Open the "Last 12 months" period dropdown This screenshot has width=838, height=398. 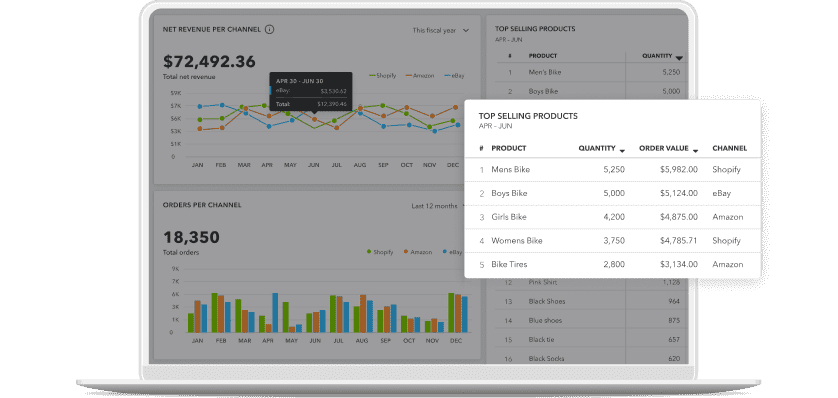pos(437,206)
